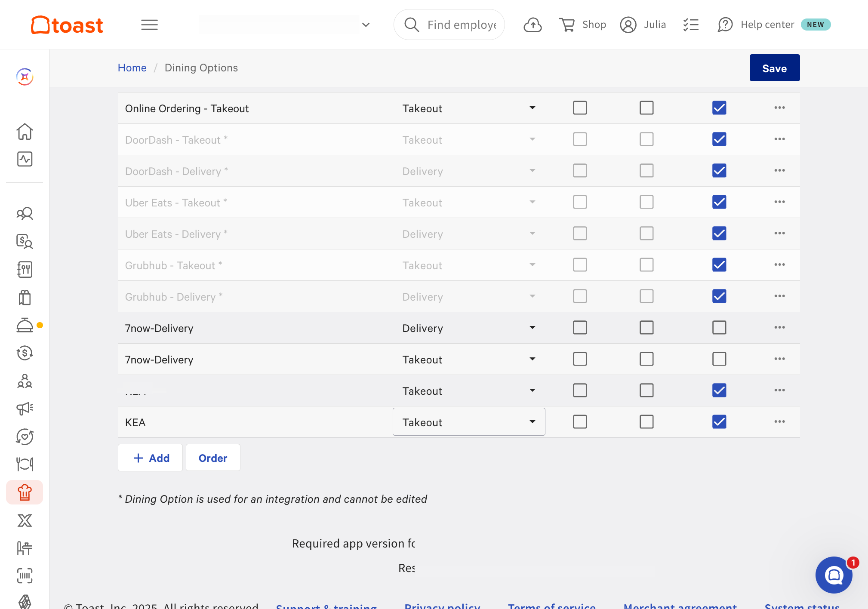The image size is (868, 609).
Task: Open the Online Ordering - Takeout behavior dropdown
Action: [x=469, y=108]
